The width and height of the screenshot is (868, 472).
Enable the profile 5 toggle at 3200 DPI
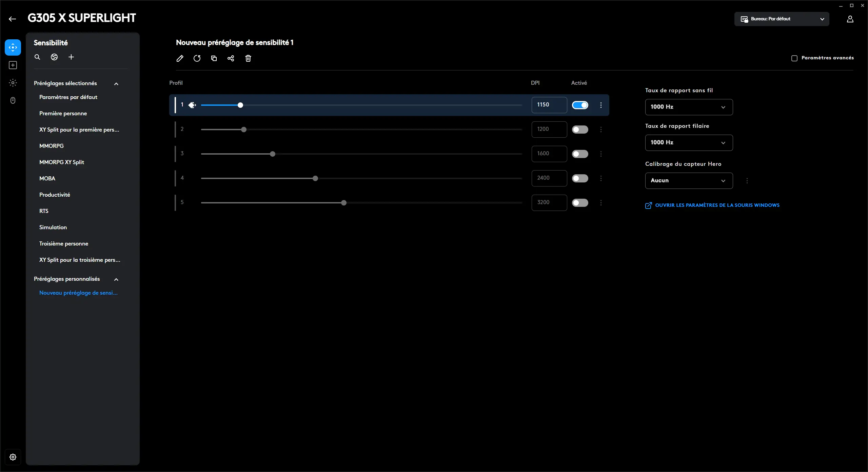point(580,203)
